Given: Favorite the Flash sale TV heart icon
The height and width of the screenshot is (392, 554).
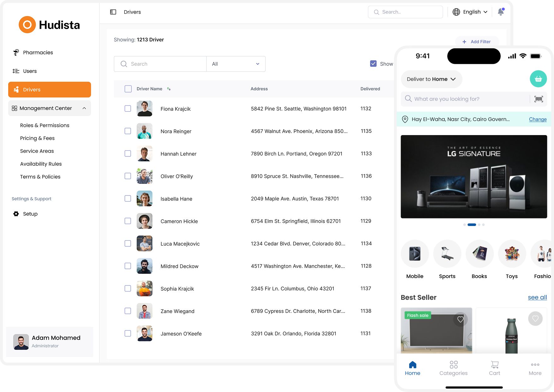Looking at the screenshot, I should pos(460,319).
